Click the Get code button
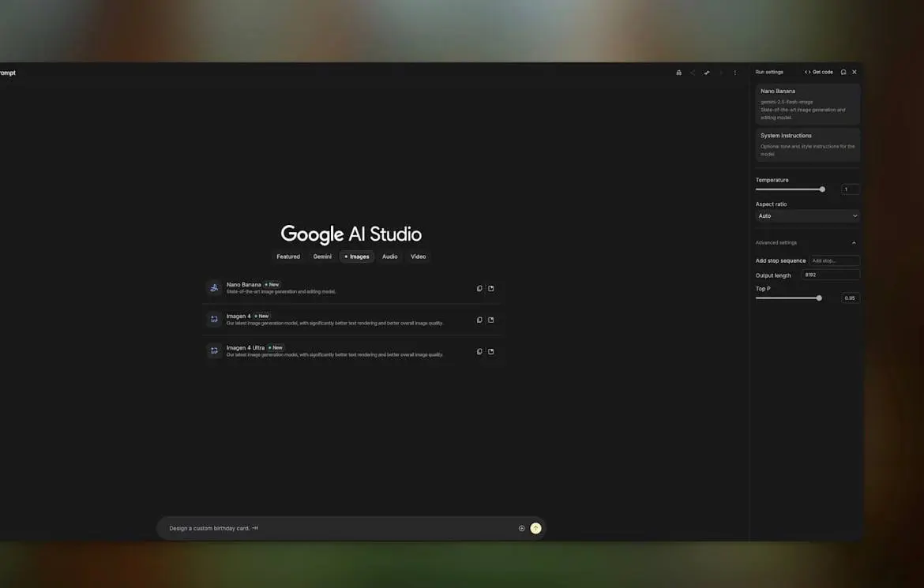Viewport: 924px width, 588px height. 818,72
